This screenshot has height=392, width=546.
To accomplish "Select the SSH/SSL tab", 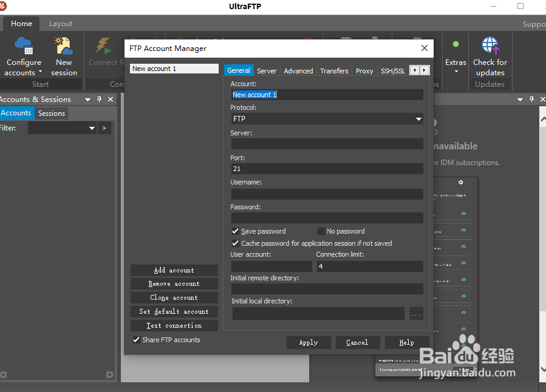I will click(393, 70).
